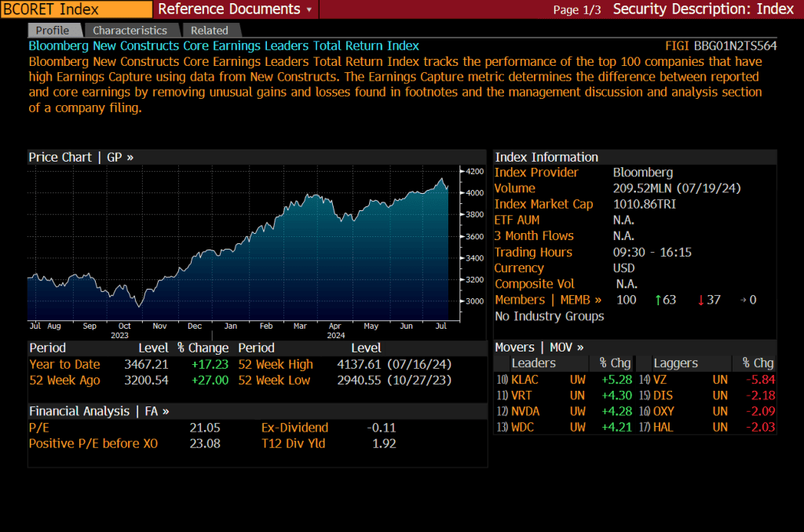Click the Index Information header
804x532 pixels.
pos(546,158)
